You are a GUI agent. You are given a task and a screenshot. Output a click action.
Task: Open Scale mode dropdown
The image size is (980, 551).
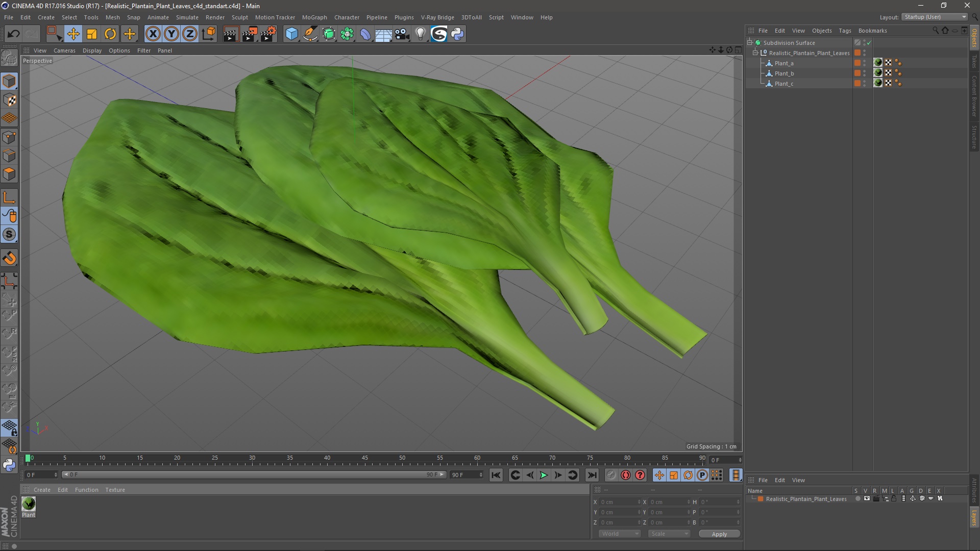coord(669,534)
